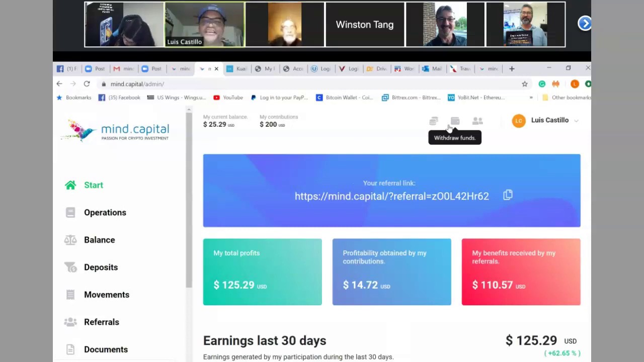Click the scales icon beside Balance
644x362 pixels.
[x=70, y=240]
